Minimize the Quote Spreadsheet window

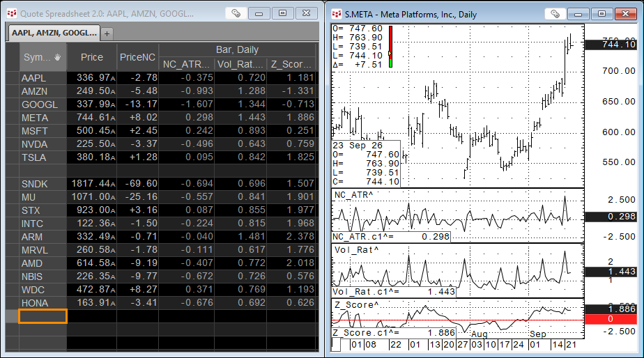tap(259, 13)
